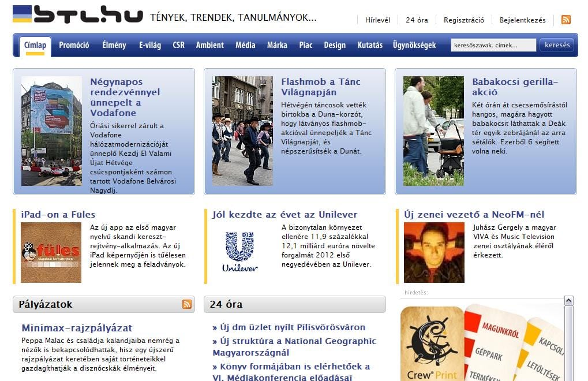The height and width of the screenshot is (381, 588).
Task: Open the Regisztráció link
Action: click(464, 20)
